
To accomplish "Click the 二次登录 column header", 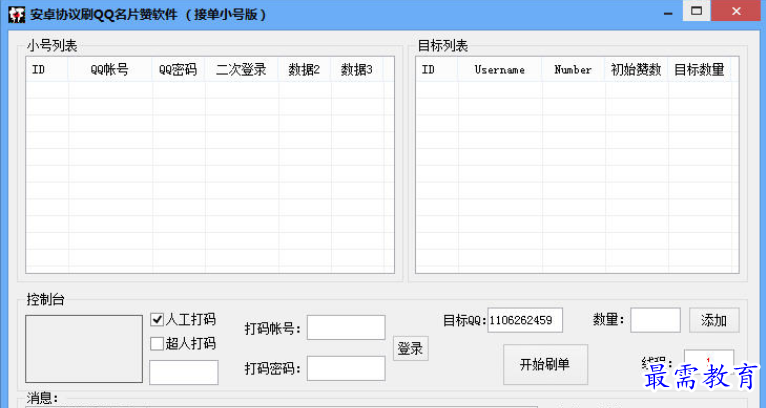I will point(241,69).
